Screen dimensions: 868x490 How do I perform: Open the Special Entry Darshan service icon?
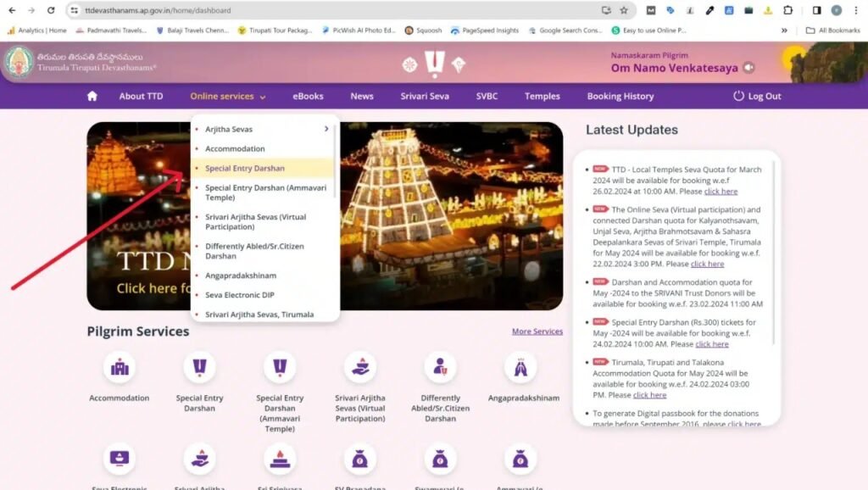click(x=200, y=367)
